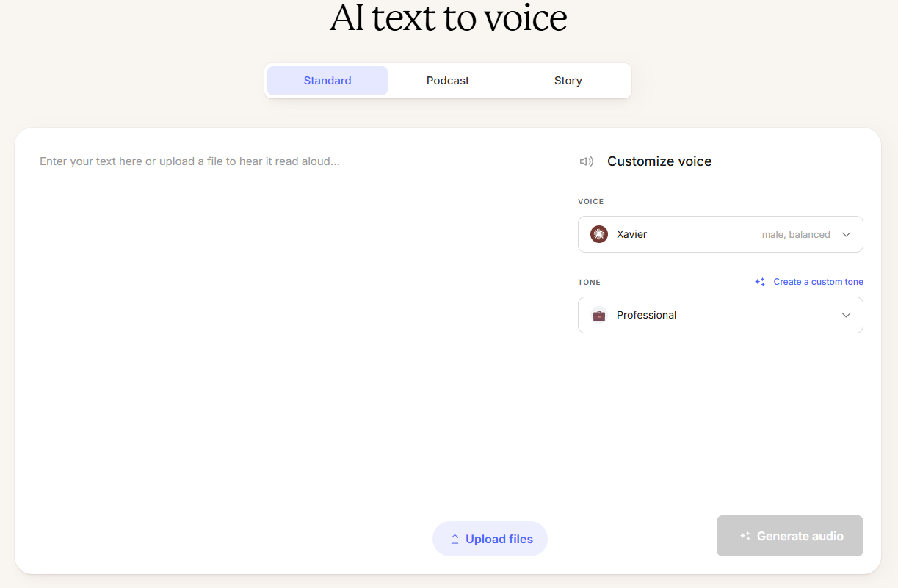Click speaker icon beside Customize voice

click(x=587, y=161)
